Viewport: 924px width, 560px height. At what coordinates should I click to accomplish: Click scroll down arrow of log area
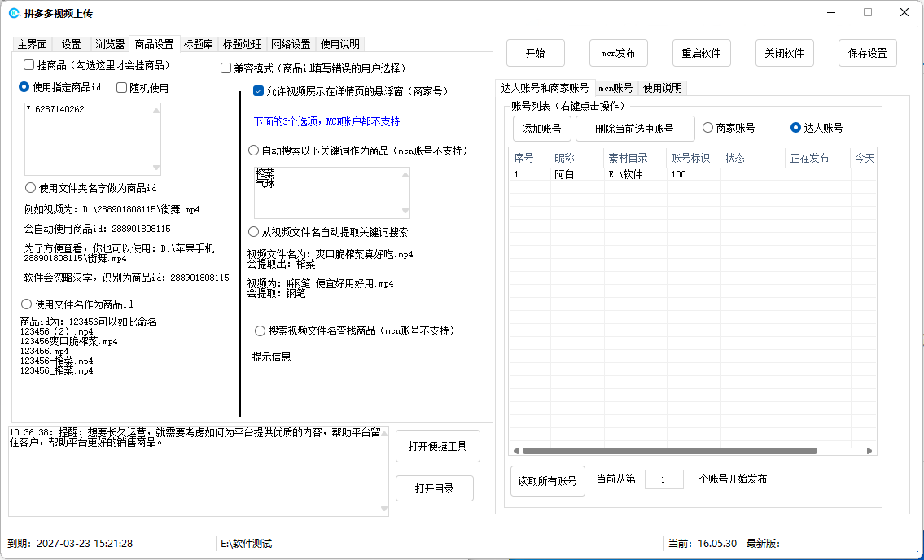[x=384, y=509]
